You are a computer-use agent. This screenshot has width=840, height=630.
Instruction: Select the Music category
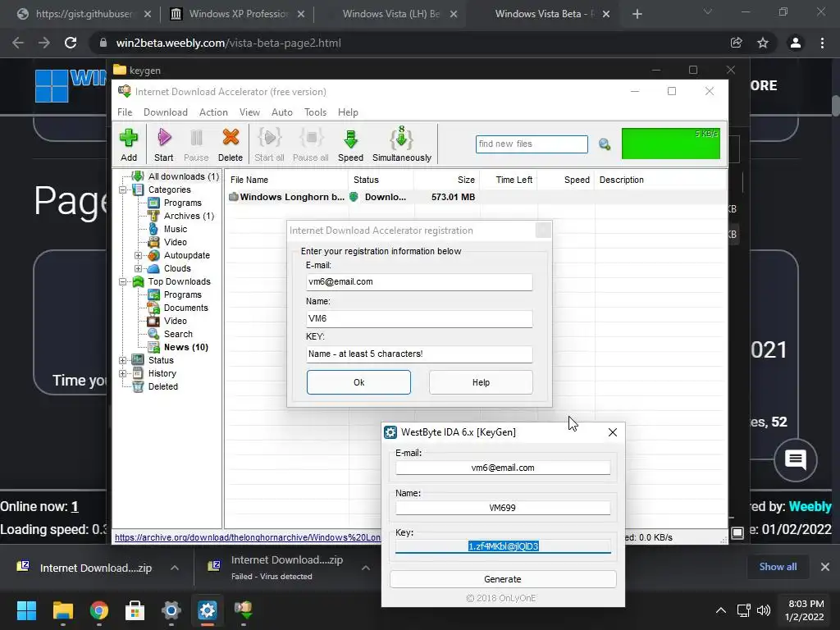(x=176, y=229)
